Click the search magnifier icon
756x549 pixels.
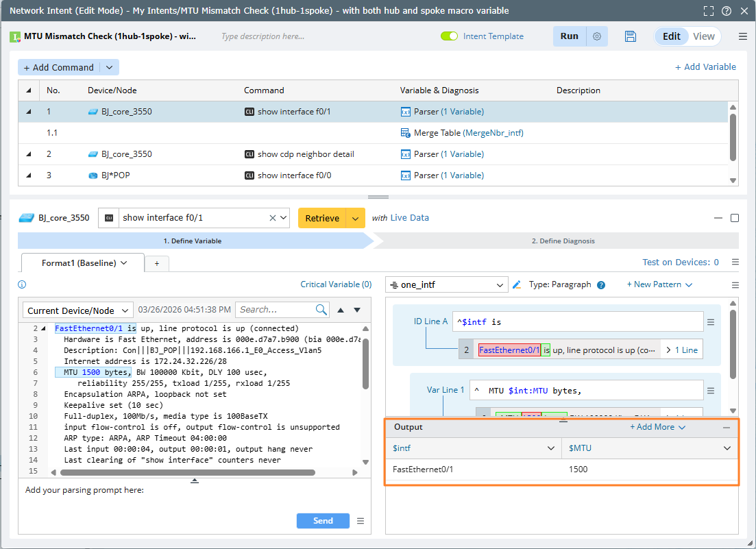coord(321,310)
